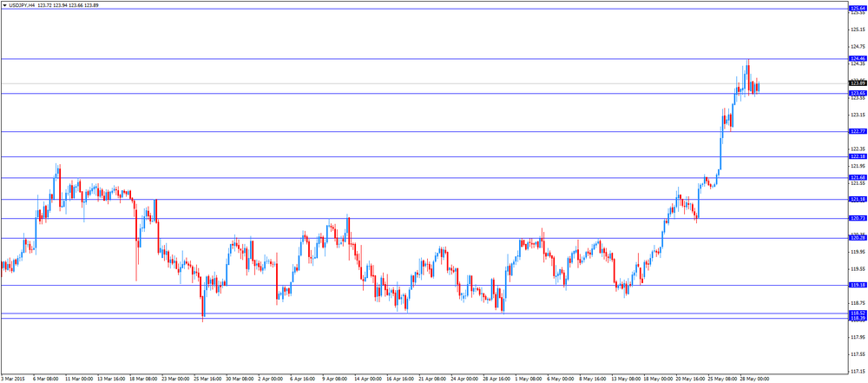Click the 8 May 16:00 time label
Image resolution: width=868 pixels, height=383 pixels.
tap(592, 380)
